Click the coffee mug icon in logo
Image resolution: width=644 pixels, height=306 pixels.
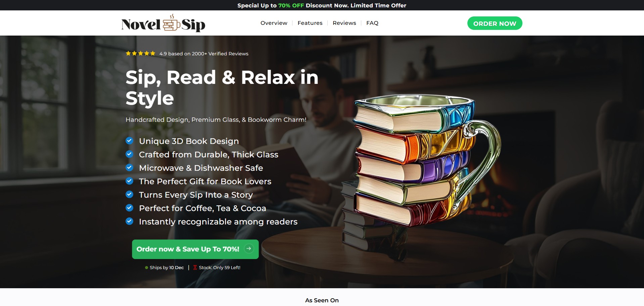[x=171, y=23]
